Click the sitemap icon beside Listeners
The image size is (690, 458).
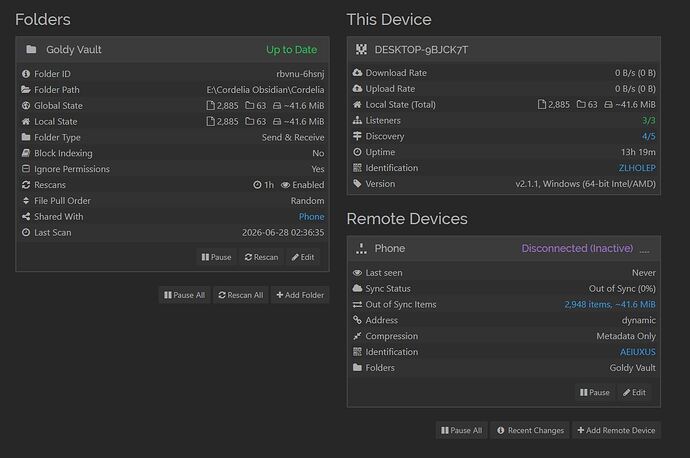point(357,120)
